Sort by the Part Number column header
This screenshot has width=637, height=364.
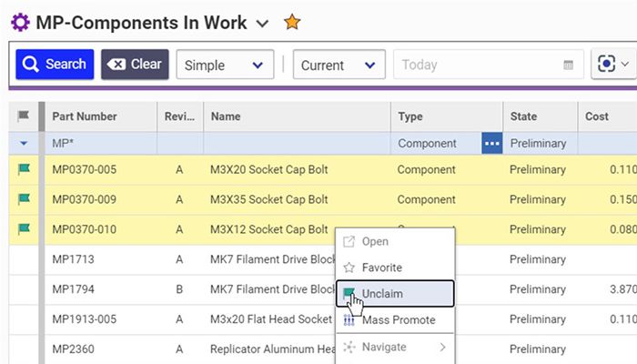tap(85, 116)
